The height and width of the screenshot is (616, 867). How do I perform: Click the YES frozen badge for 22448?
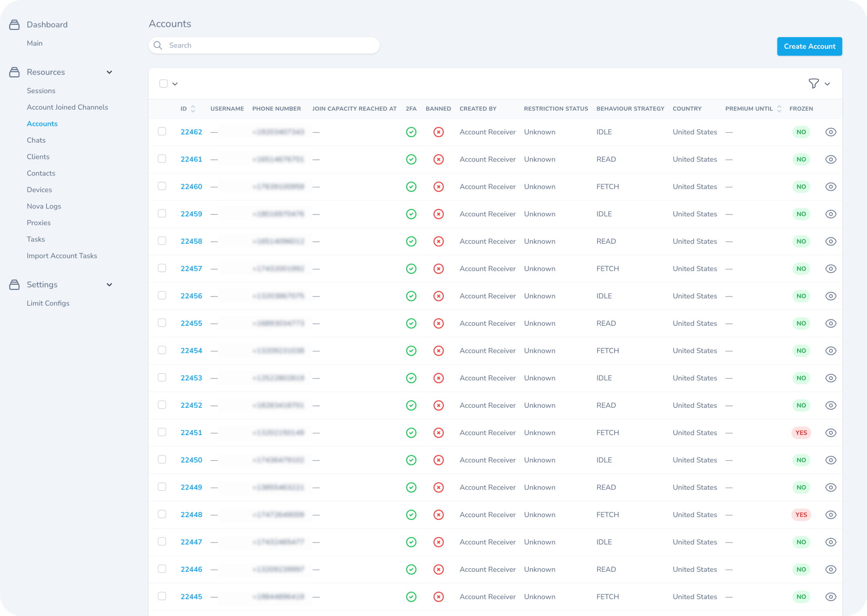(x=801, y=515)
